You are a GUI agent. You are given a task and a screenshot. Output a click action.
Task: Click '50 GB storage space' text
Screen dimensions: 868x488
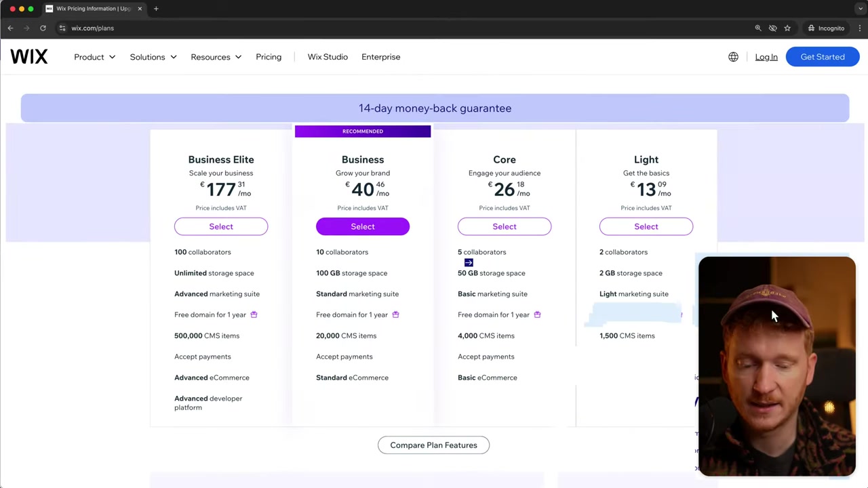pyautogui.click(x=492, y=273)
